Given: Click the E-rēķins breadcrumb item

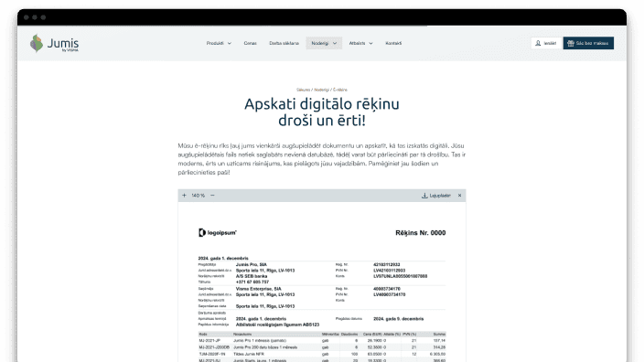Looking at the screenshot, I should (x=340, y=90).
